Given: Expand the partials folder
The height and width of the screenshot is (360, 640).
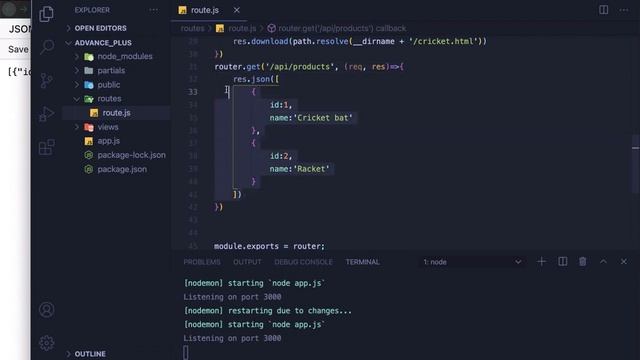Looking at the screenshot, I should coord(111,71).
